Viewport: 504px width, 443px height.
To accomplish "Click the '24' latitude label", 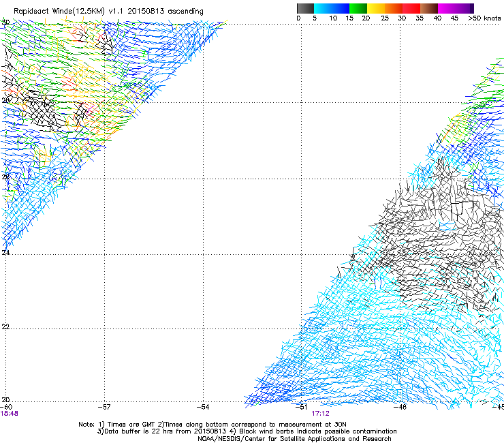I will pyautogui.click(x=5, y=253).
